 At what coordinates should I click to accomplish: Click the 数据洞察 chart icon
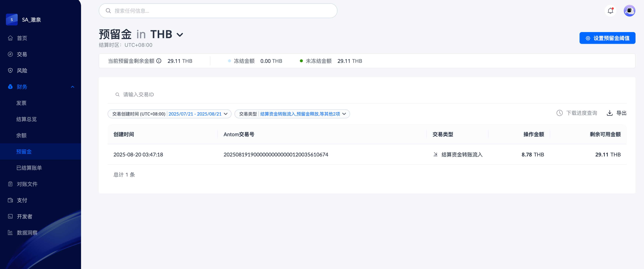tap(10, 233)
